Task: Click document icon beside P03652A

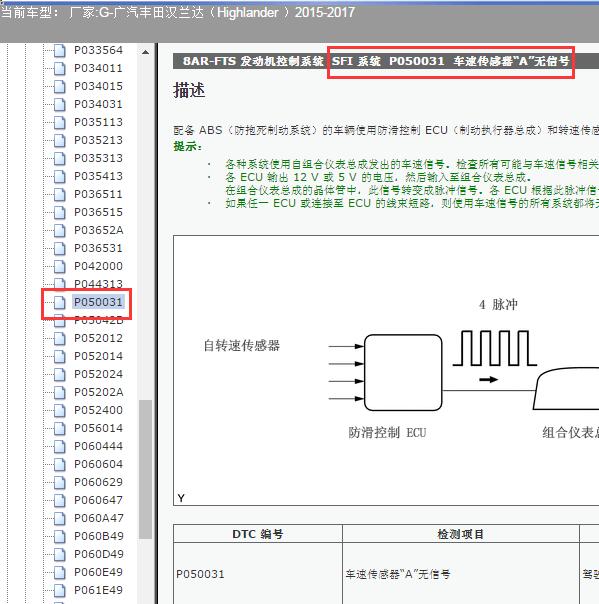Action: (60, 230)
